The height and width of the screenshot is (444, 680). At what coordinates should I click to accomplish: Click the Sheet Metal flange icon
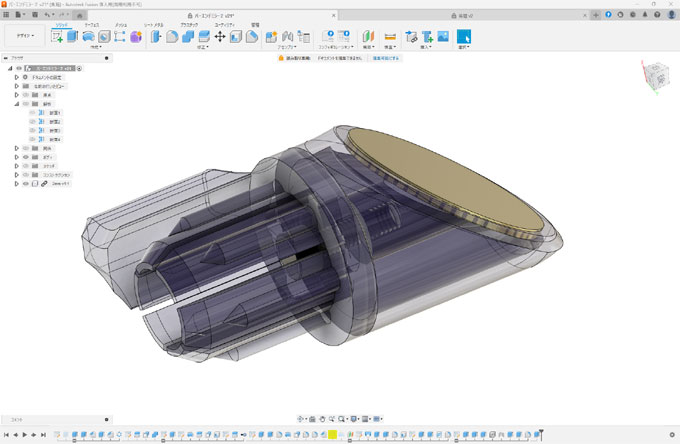point(156,37)
